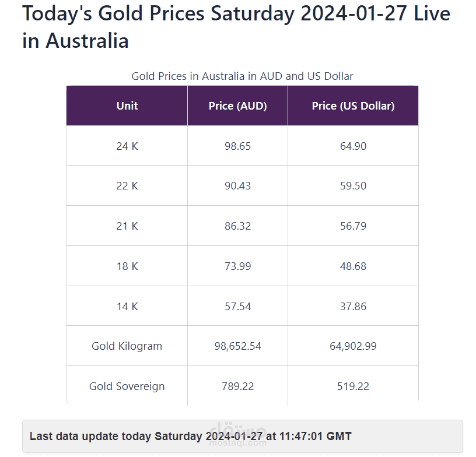Screen dimensions: 476x457
Task: Select the 24 K row label
Action: [x=127, y=146]
